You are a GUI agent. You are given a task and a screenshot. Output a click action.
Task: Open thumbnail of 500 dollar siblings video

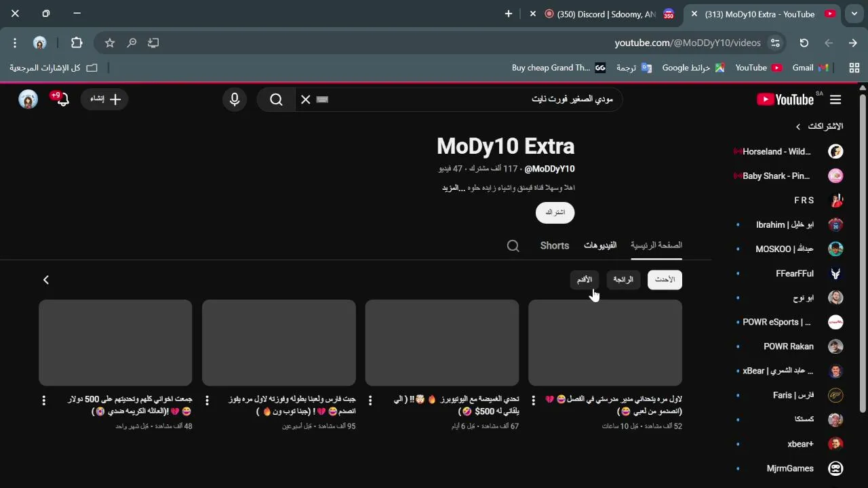pos(115,343)
